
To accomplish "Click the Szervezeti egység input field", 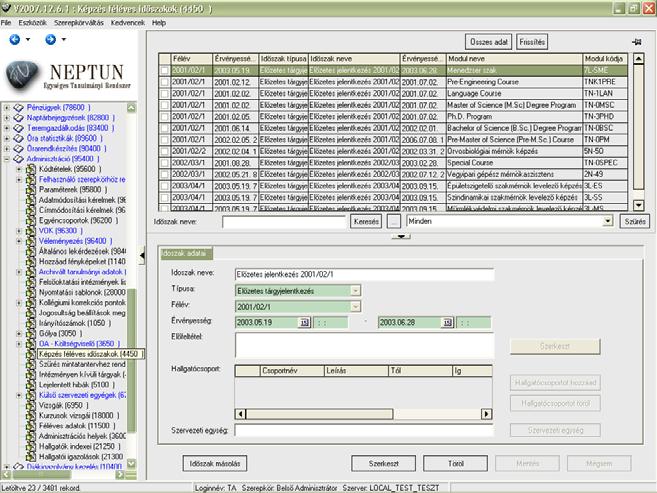I will point(364,430).
